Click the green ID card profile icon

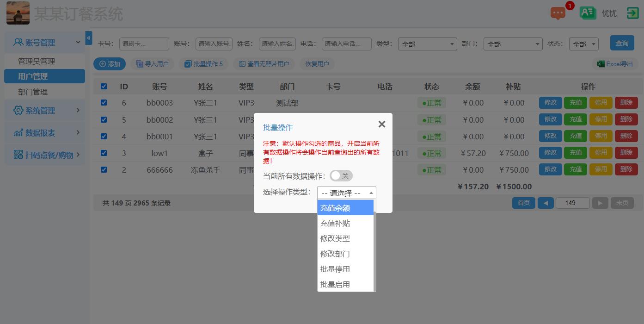pyautogui.click(x=588, y=13)
